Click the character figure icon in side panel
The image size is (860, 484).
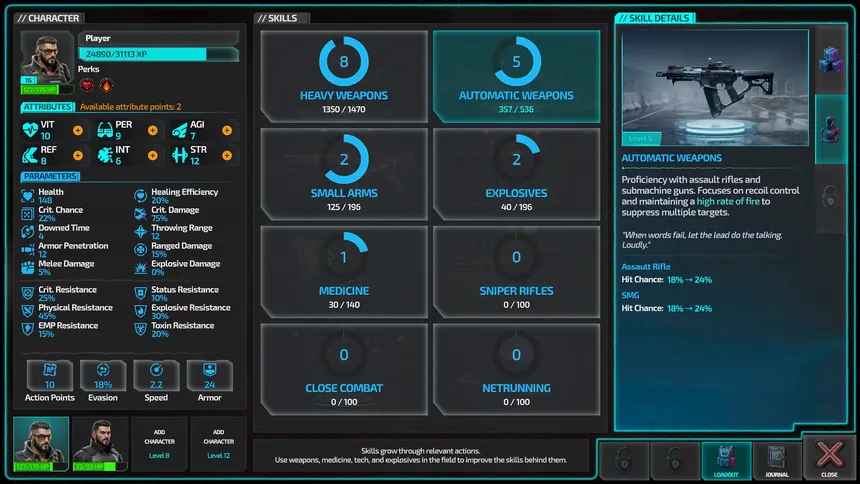pos(830,130)
